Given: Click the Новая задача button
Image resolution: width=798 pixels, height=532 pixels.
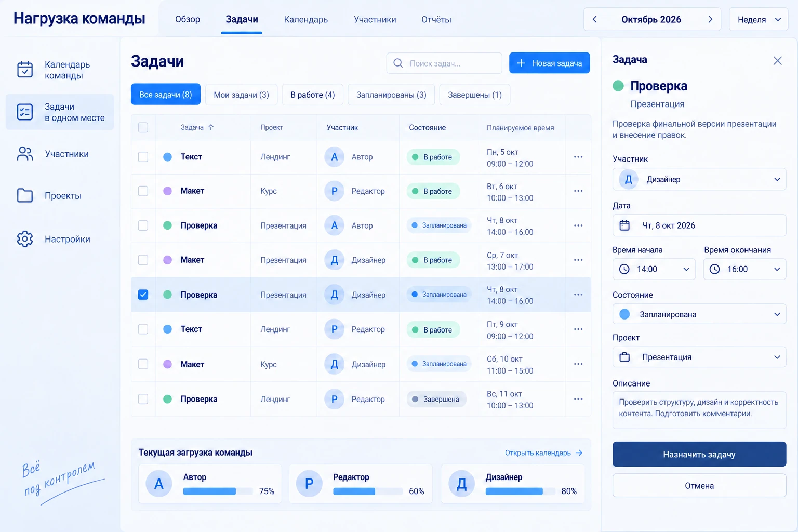Looking at the screenshot, I should [550, 63].
